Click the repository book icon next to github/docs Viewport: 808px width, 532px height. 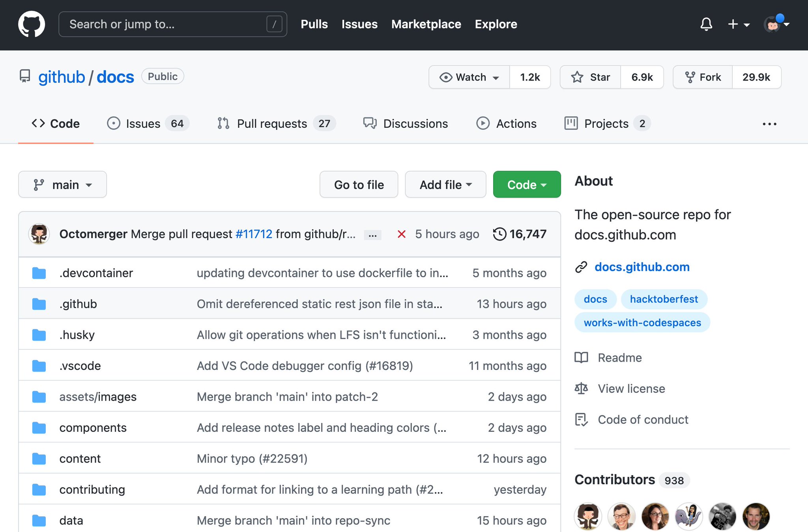click(x=24, y=77)
